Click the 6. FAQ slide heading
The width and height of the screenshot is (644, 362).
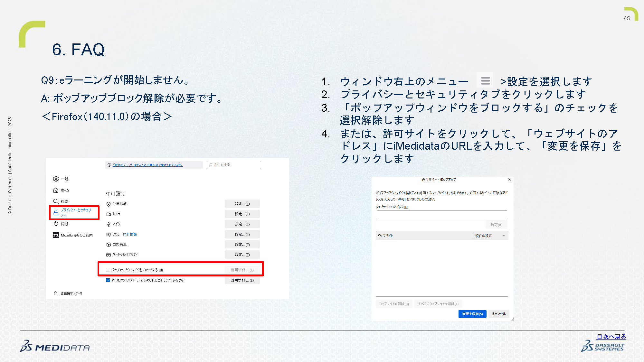[x=78, y=50]
